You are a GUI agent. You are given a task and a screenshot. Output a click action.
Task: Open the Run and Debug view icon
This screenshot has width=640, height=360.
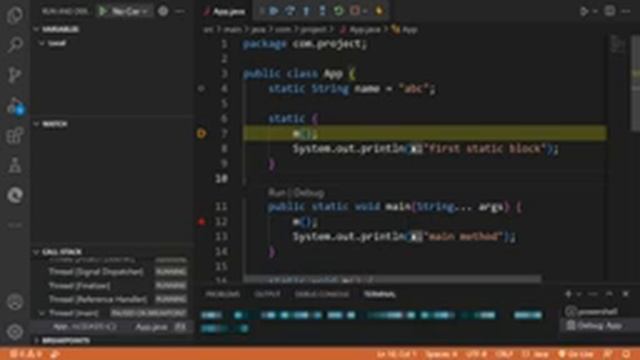[x=15, y=106]
